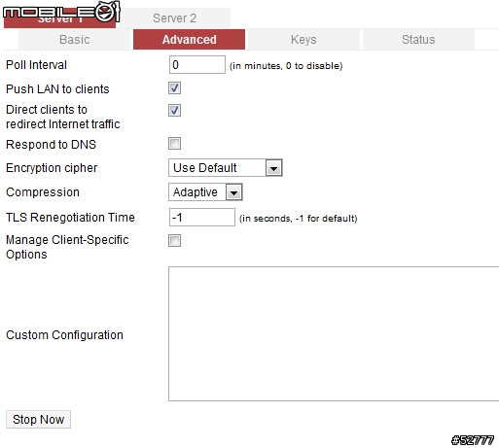499x448 pixels.
Task: Click the 'Poll Interval' label
Action: coord(36,65)
